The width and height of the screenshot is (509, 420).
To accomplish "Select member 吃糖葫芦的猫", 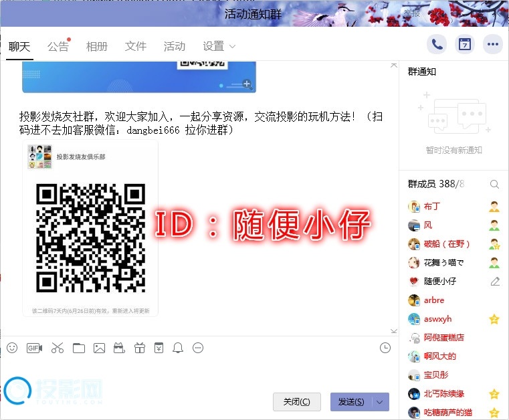I will (x=448, y=413).
